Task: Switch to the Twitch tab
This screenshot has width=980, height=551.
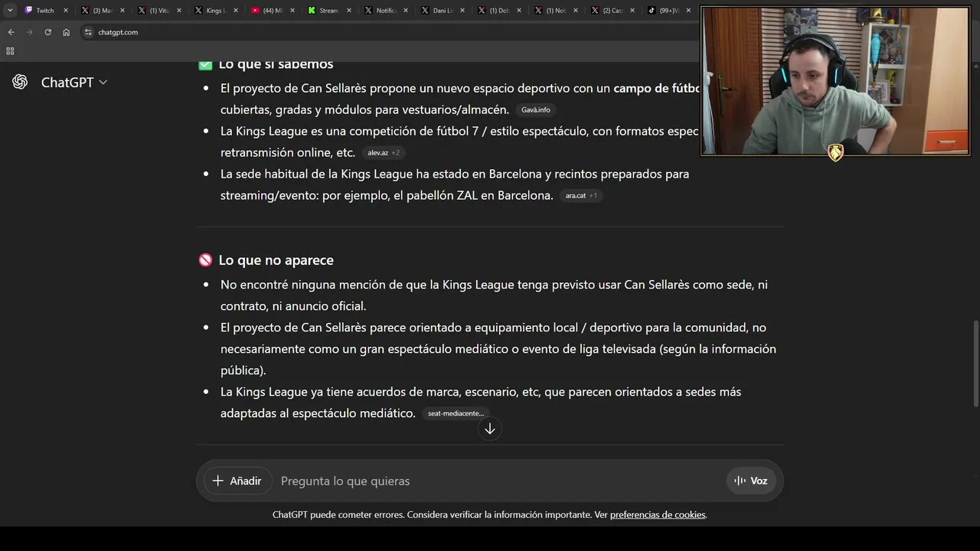Action: click(x=45, y=11)
